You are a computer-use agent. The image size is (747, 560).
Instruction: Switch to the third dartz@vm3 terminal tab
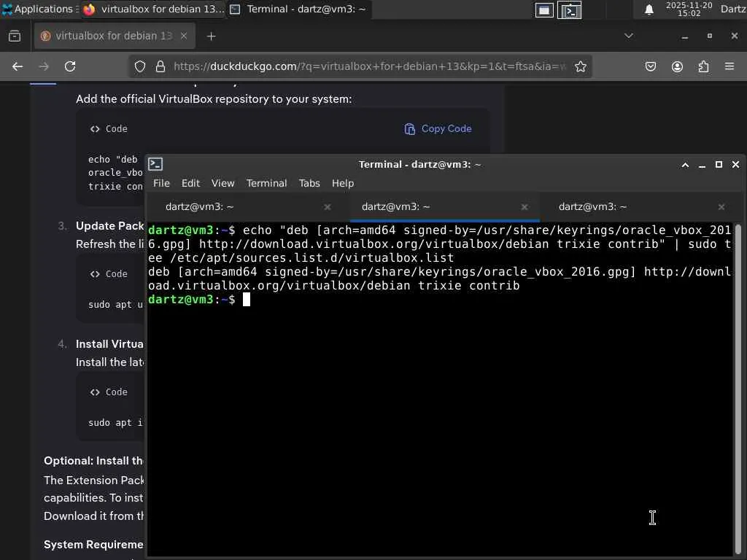[640, 206]
